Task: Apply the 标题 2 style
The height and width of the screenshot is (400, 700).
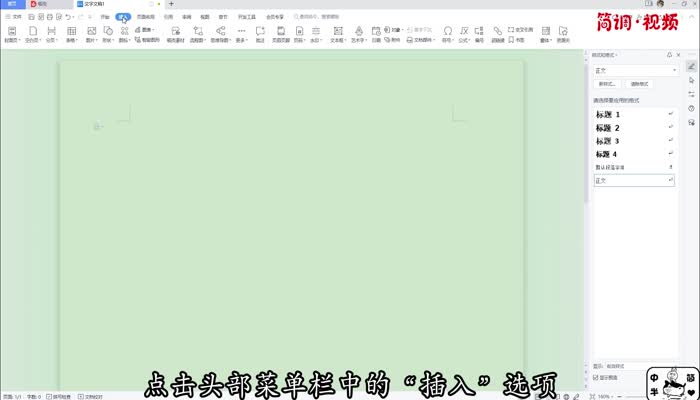Action: click(634, 128)
